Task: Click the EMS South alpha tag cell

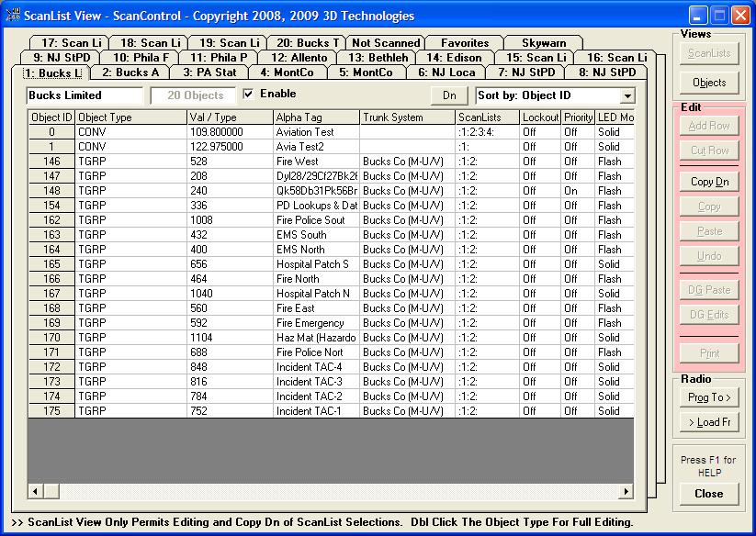Action: point(317,235)
